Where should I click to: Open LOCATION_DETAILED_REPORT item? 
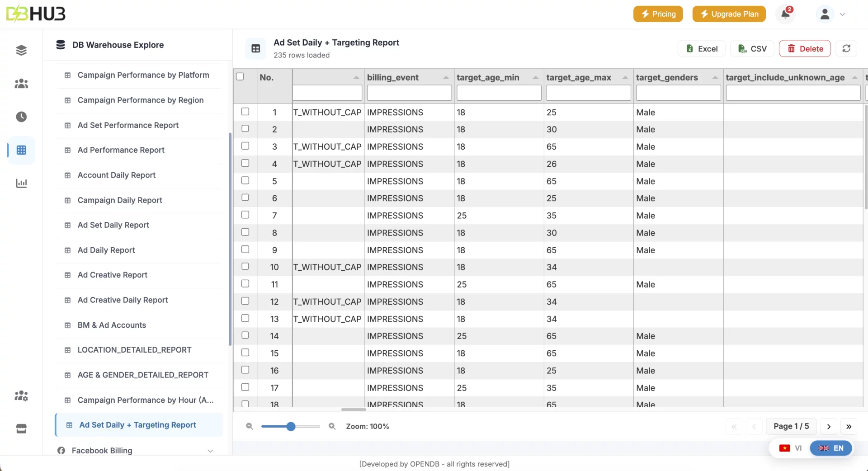coord(134,350)
